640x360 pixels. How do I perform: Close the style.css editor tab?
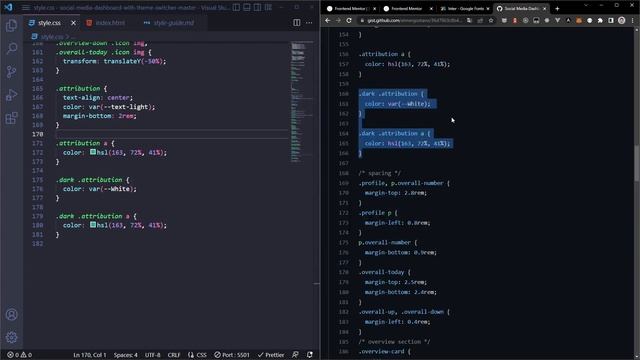(x=73, y=23)
